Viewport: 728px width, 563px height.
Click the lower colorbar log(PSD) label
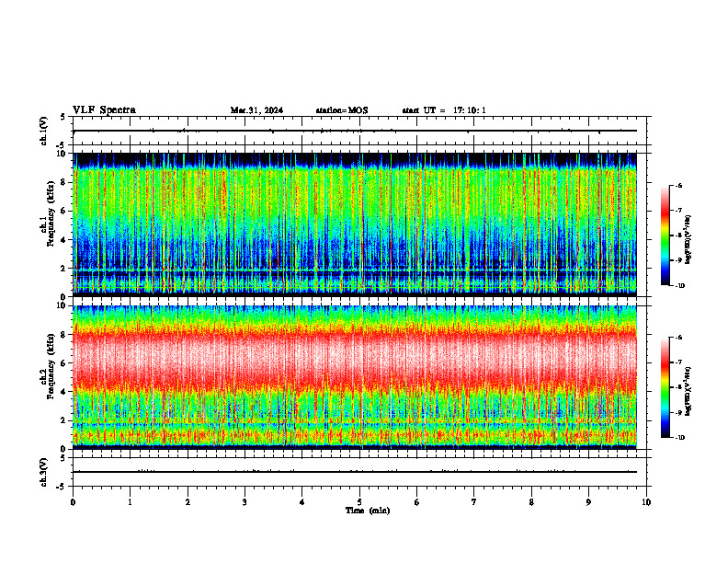pos(688,391)
